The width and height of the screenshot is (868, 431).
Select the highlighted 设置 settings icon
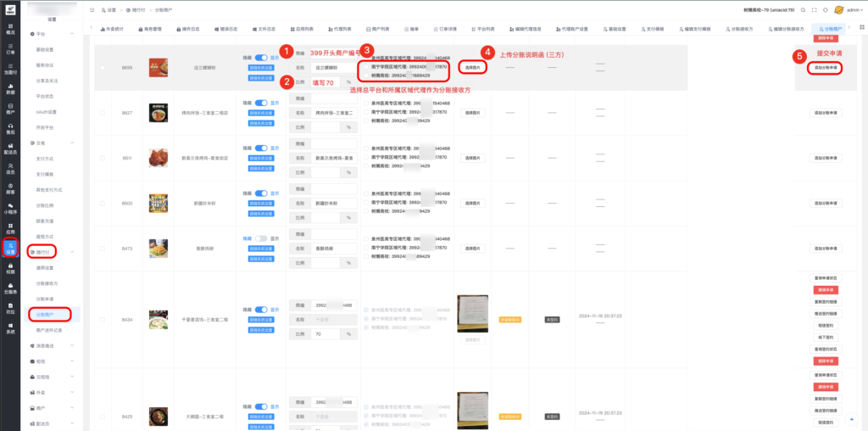pyautogui.click(x=10, y=248)
